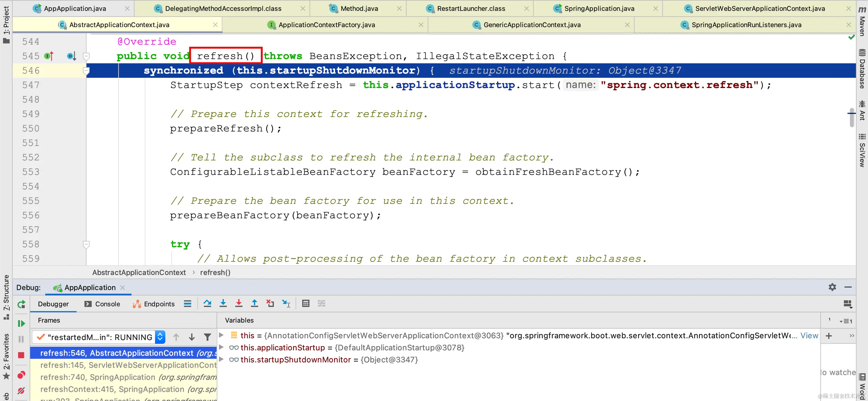The height and width of the screenshot is (401, 868).
Task: Expand the this.applicationStartup variable
Action: (x=221, y=347)
